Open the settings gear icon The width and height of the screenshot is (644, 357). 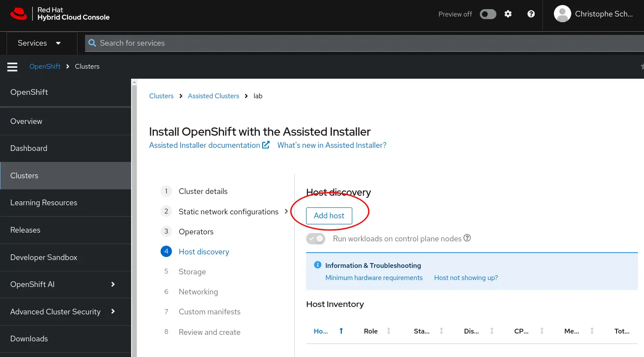click(x=508, y=14)
